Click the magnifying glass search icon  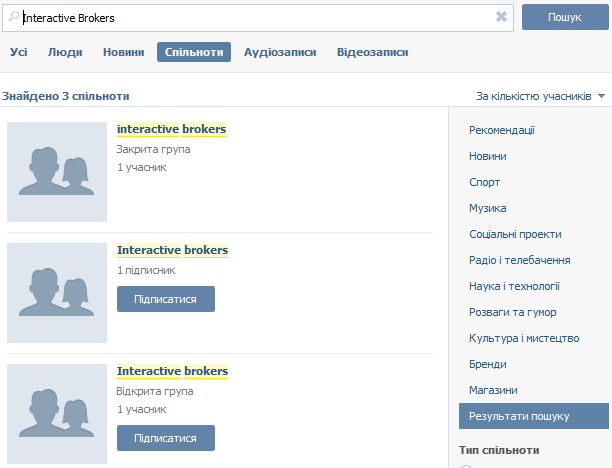(x=14, y=17)
